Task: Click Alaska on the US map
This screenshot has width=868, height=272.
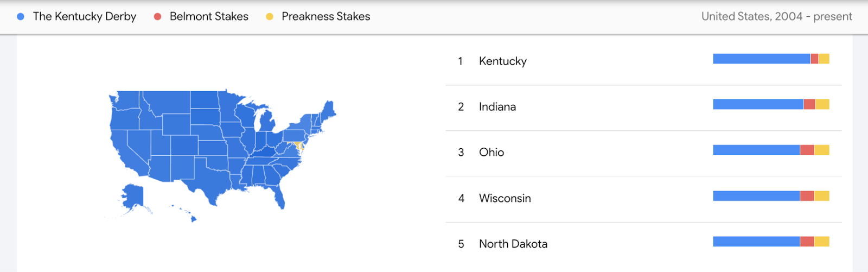Action: (132, 197)
